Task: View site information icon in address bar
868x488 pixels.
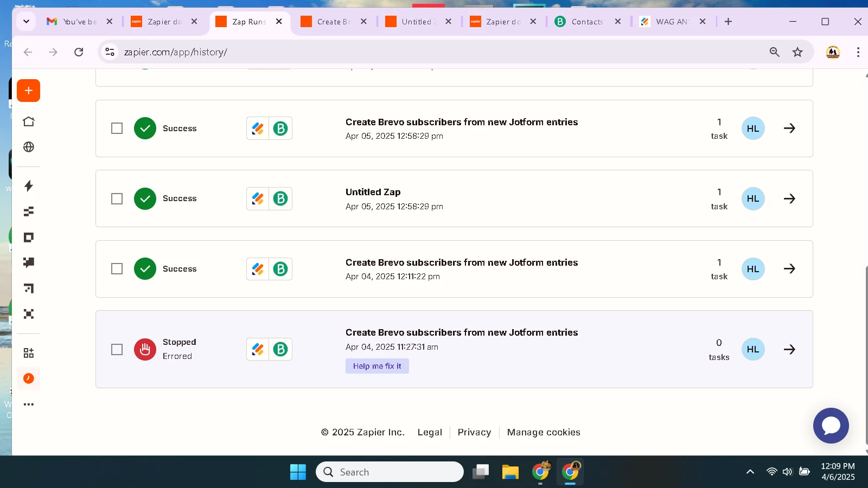Action: pos(110,52)
